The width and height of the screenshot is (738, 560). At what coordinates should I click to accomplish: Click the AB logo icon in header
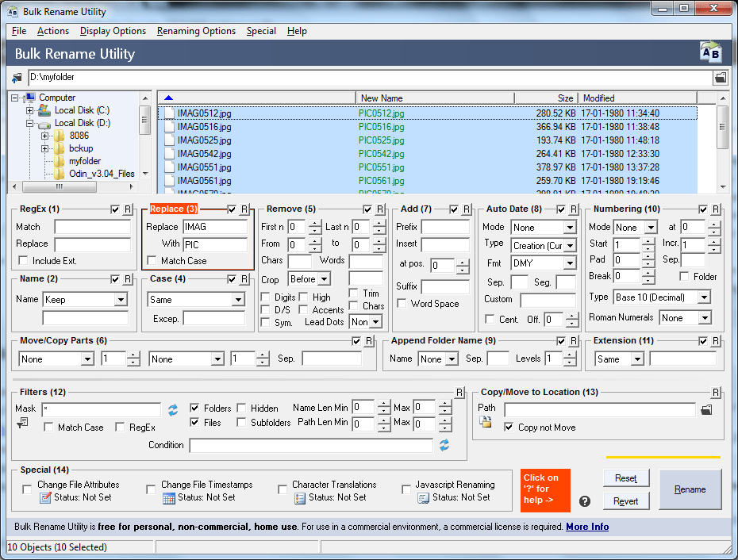(x=710, y=52)
